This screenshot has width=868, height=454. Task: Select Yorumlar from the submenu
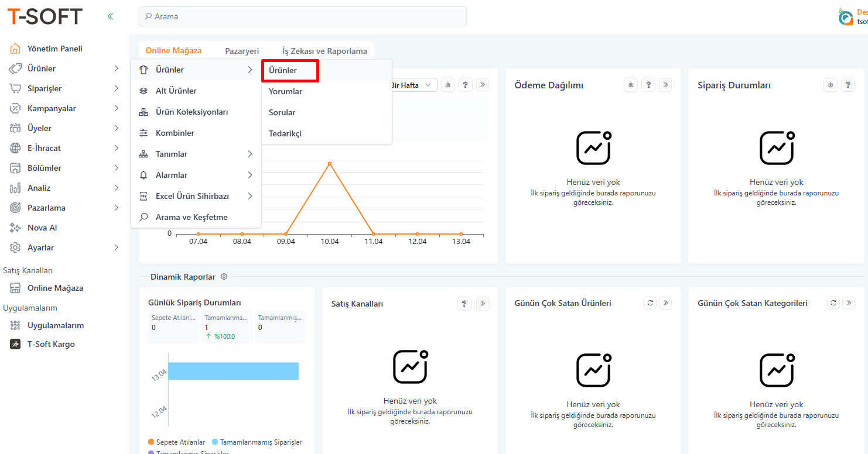pos(285,91)
